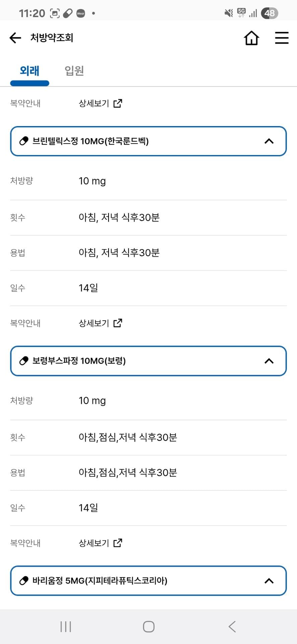Tap topmost 상세보기 external link icon
Viewport: 297px width, 644px height.
click(x=118, y=103)
